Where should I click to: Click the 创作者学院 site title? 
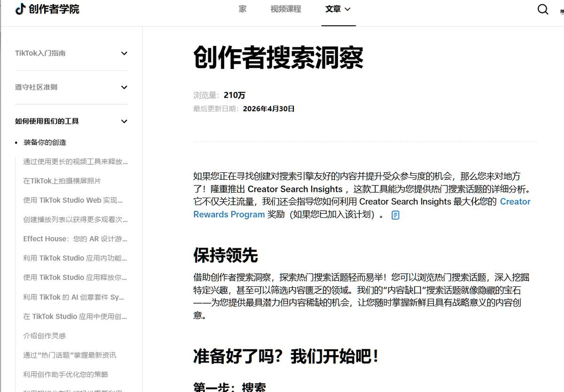click(54, 9)
